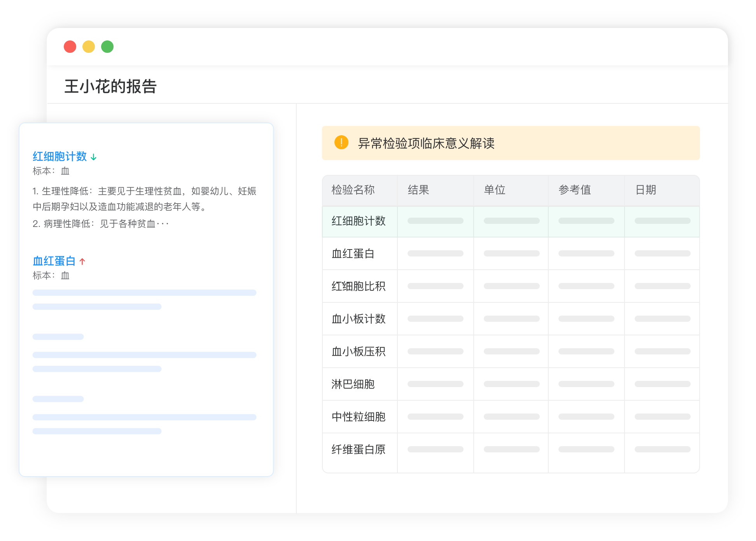Click the 结果 column header
The width and height of the screenshot is (756, 541).
point(418,190)
